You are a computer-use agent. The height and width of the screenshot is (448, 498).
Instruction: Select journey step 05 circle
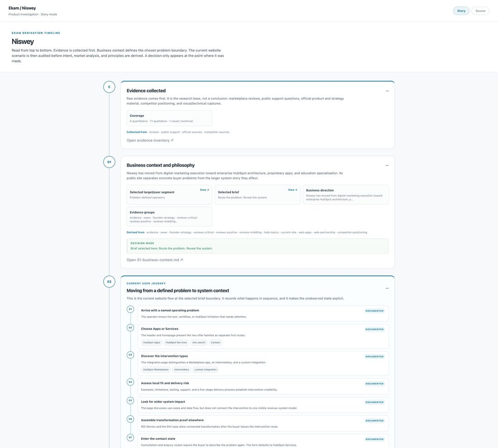pos(130,400)
